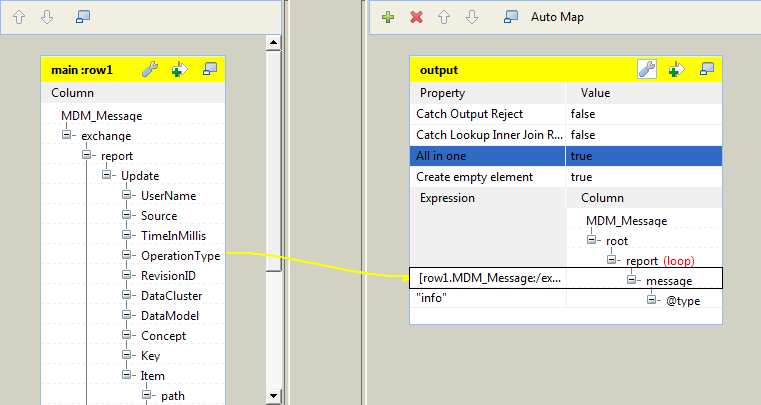Click the Property column header
The width and height of the screenshot is (761, 405).
pos(441,93)
